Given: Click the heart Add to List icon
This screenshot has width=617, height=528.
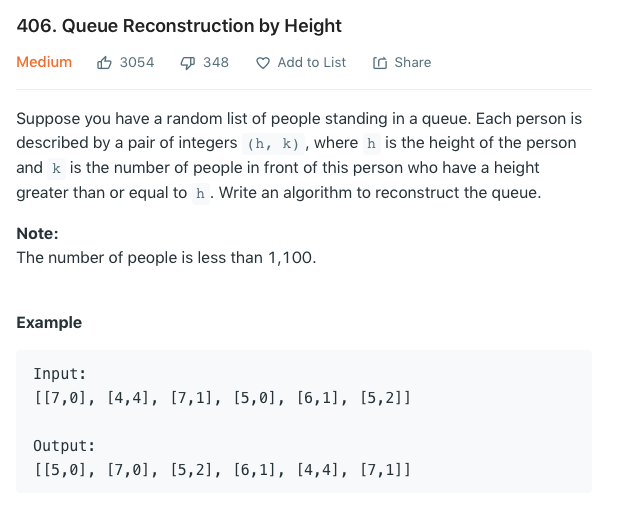Looking at the screenshot, I should 263,63.
